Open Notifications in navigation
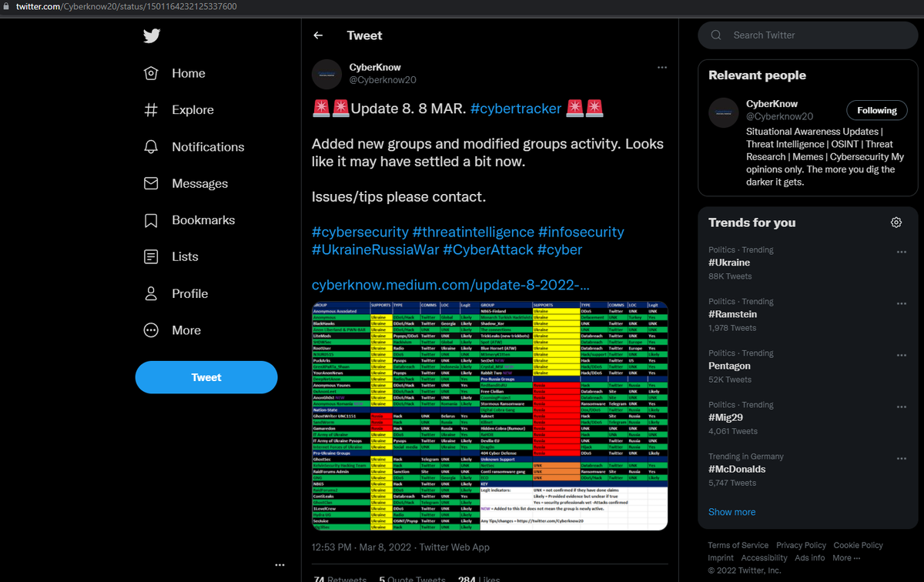The height and width of the screenshot is (582, 924). [208, 147]
